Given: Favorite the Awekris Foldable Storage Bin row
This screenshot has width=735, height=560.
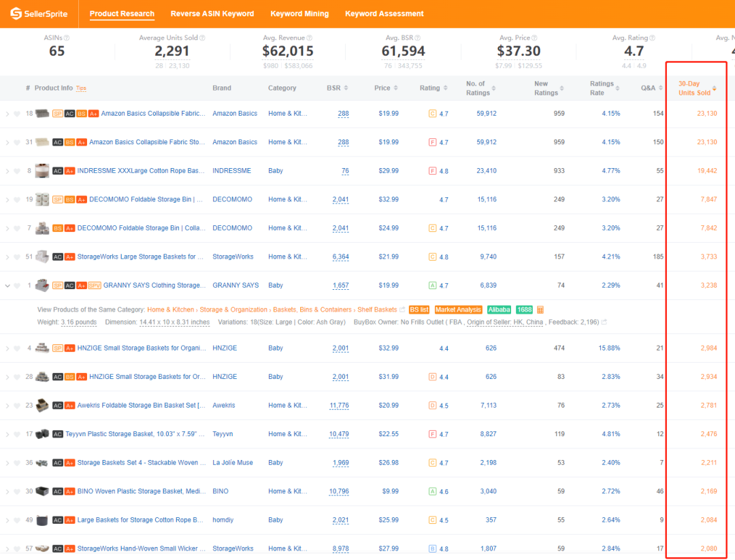Looking at the screenshot, I should tap(17, 406).
